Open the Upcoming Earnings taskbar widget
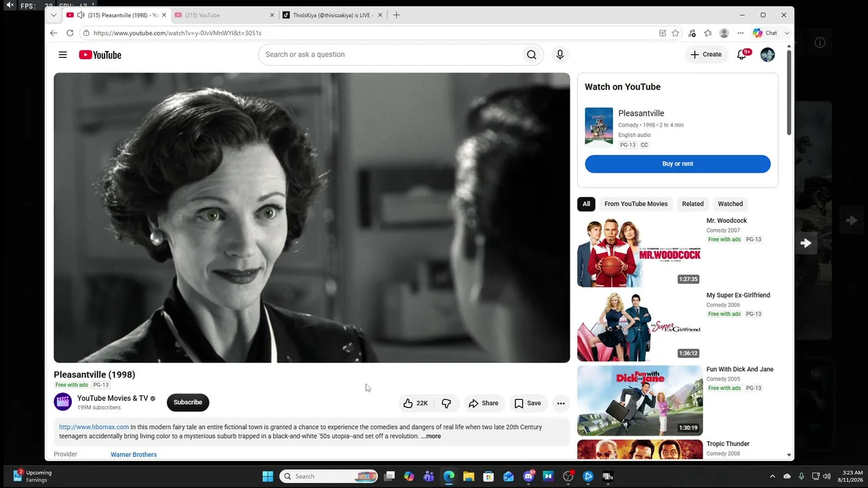 (32, 476)
